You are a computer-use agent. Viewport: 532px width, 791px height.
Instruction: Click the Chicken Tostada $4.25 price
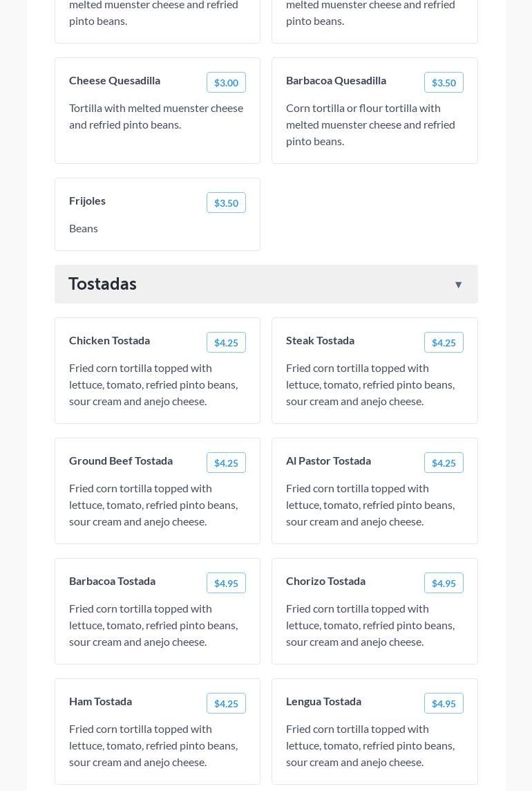226,343
